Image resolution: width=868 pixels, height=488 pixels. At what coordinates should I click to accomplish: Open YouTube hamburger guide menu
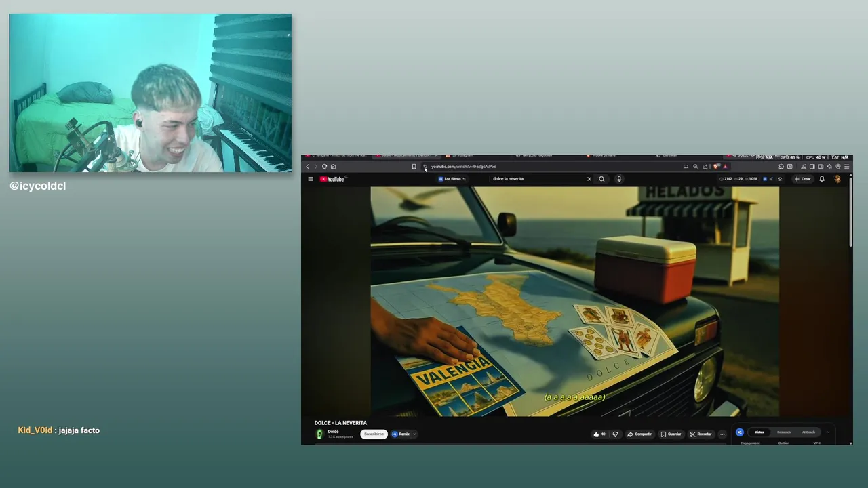coord(311,179)
